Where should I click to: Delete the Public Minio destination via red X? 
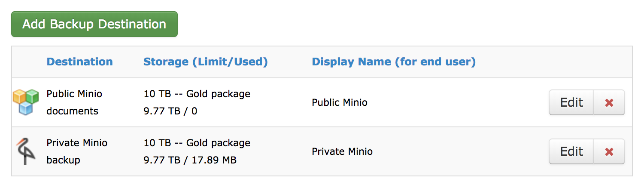point(609,102)
